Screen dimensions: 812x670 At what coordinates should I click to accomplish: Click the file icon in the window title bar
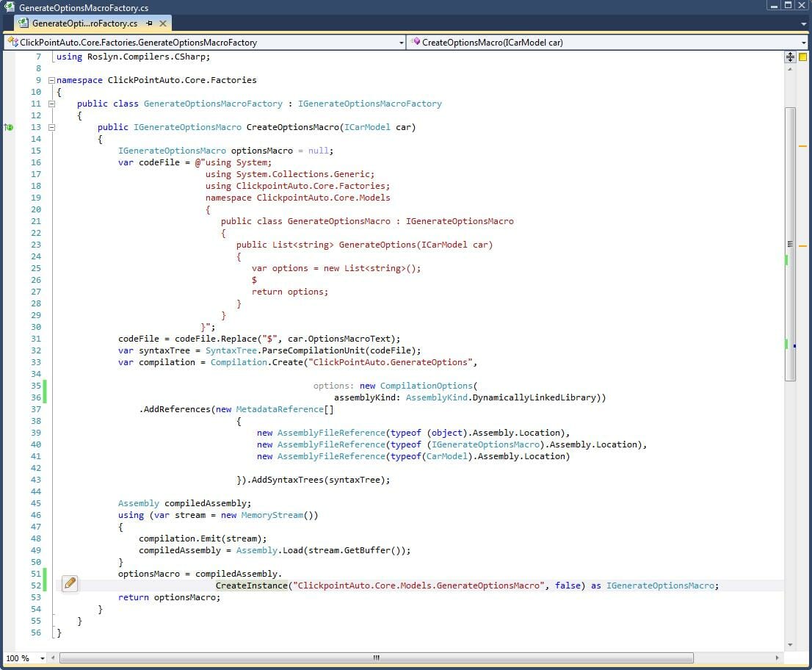point(9,7)
